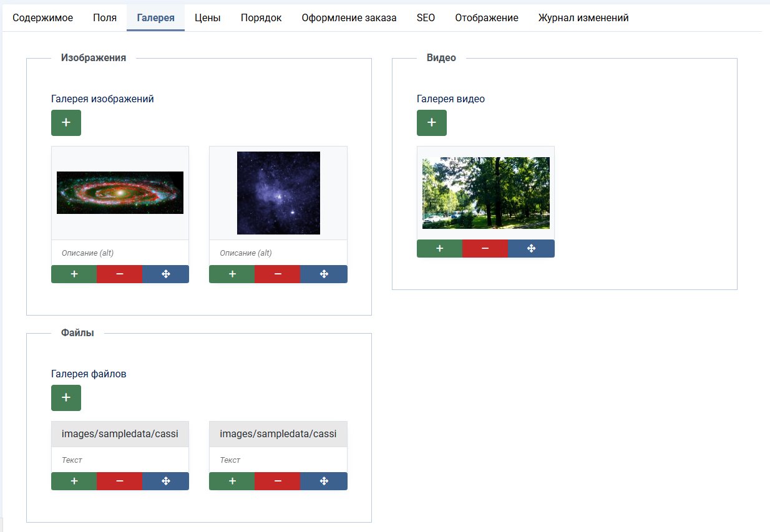
Task: Delete the first file gallery item
Action: tap(120, 481)
